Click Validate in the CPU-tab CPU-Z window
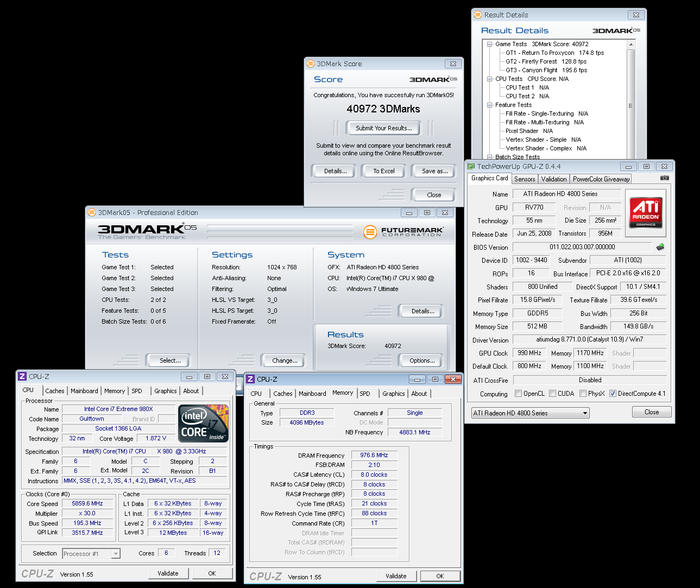700x588 pixels. pos(168,573)
